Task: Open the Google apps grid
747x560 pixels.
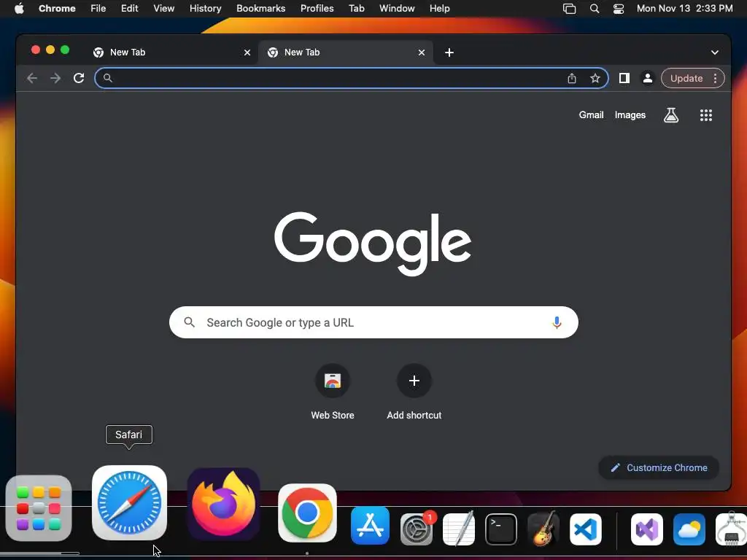Action: coord(706,114)
